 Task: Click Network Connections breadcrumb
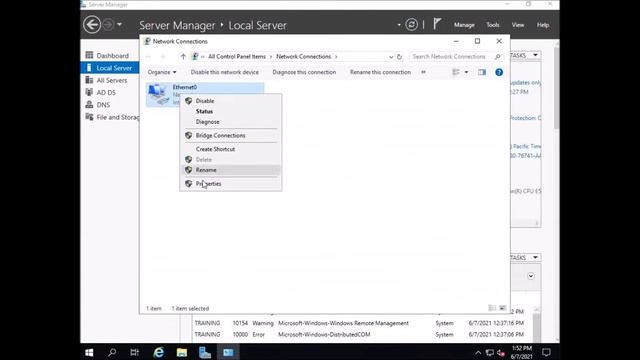coord(303,56)
